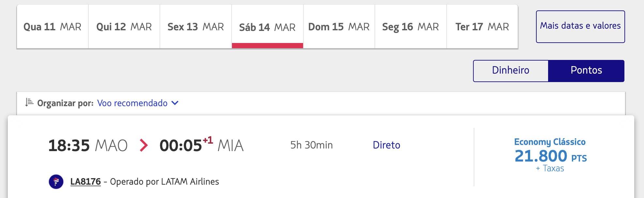Click the LATAM Airlines logo icon
The height and width of the screenshot is (198, 644).
(56, 182)
